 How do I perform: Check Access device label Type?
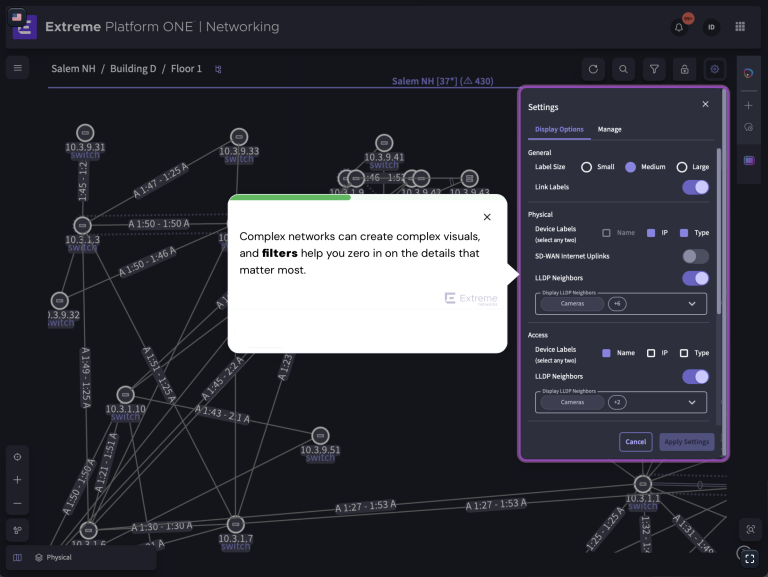(x=684, y=353)
